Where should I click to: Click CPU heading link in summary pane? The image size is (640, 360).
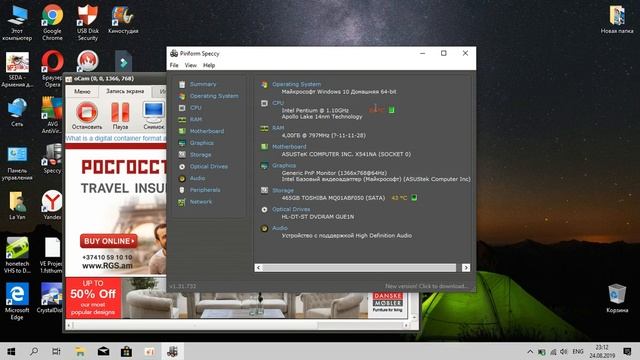(x=278, y=103)
